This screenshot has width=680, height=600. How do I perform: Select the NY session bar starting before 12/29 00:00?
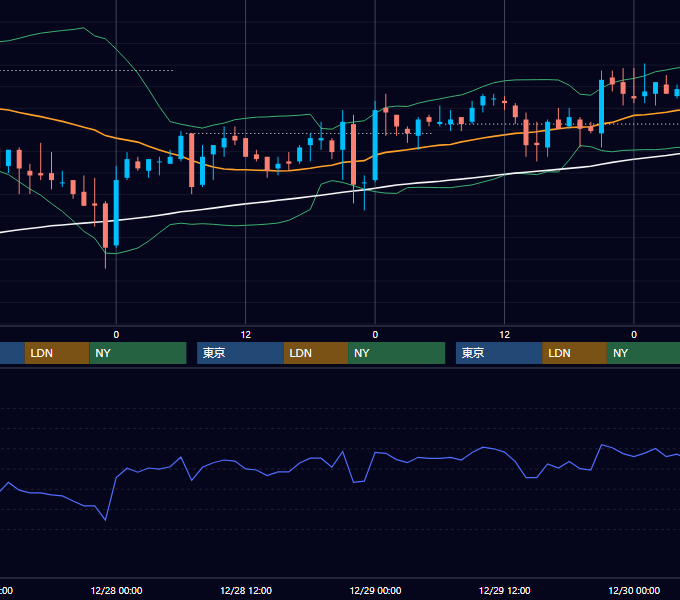coord(396,353)
